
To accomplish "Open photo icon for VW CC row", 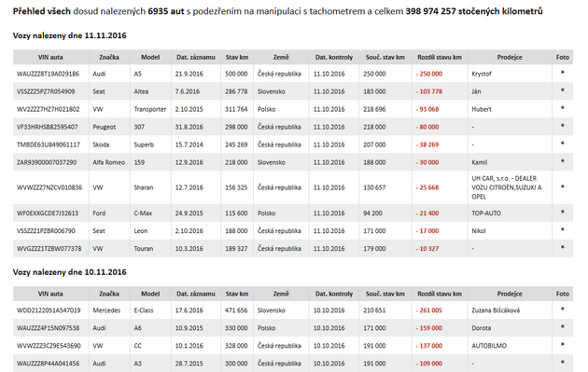I will (562, 345).
